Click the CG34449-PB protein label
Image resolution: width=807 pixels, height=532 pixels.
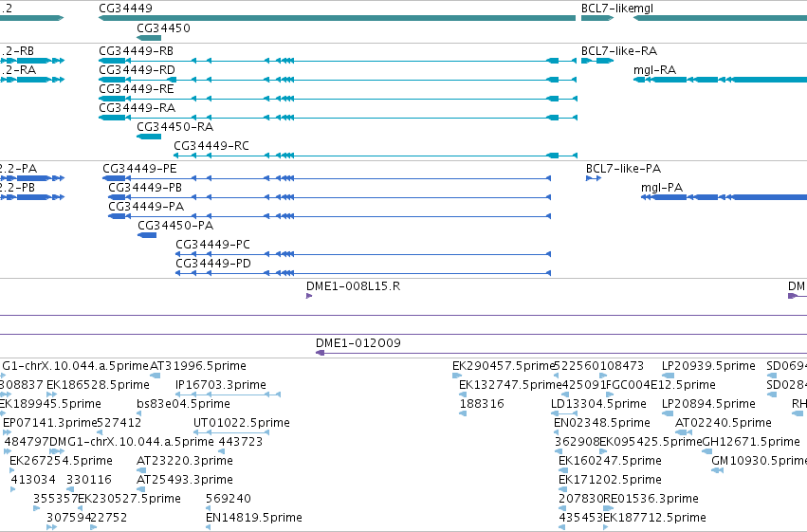click(145, 188)
